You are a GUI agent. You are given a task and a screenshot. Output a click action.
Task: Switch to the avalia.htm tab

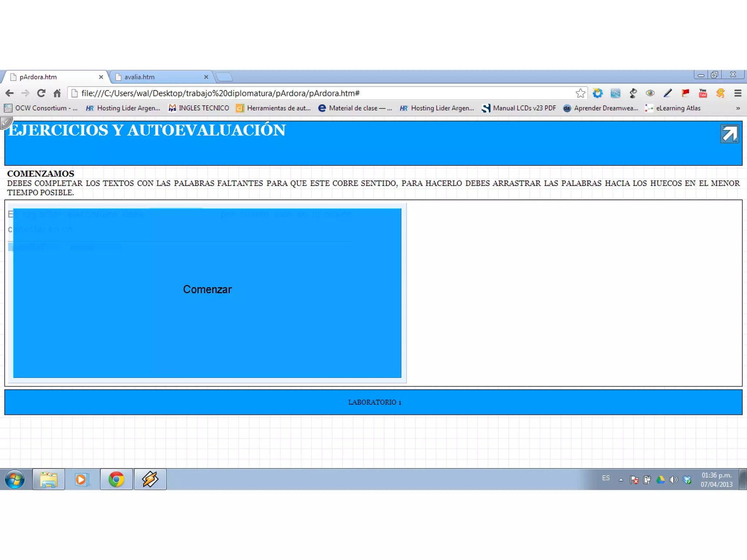pyautogui.click(x=160, y=77)
